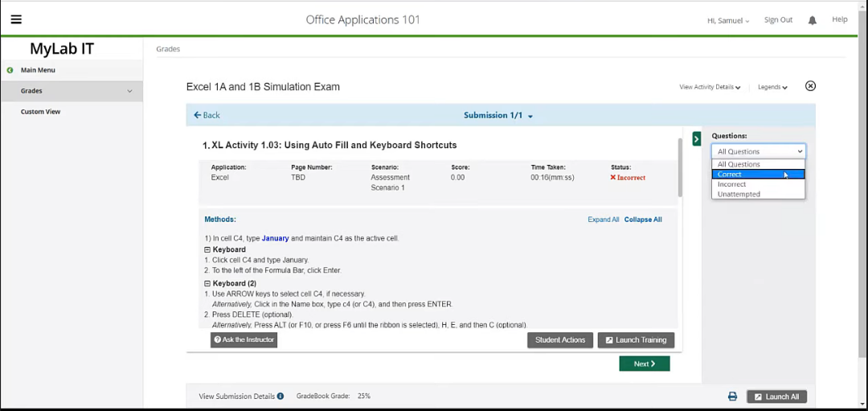Click the blue January keyword
The height and width of the screenshot is (411, 868).
[275, 238]
